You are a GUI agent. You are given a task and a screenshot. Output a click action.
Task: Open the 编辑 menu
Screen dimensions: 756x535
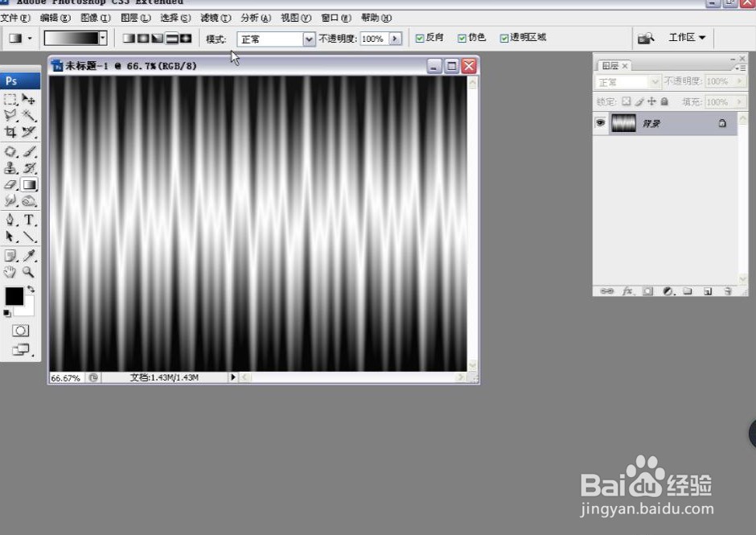55,18
